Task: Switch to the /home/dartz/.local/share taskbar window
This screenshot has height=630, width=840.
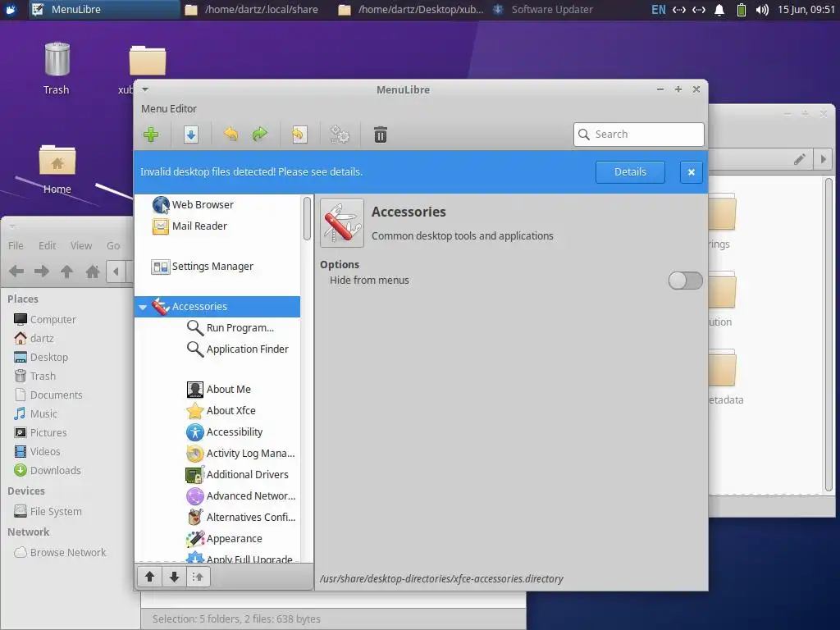Action: coord(252,10)
